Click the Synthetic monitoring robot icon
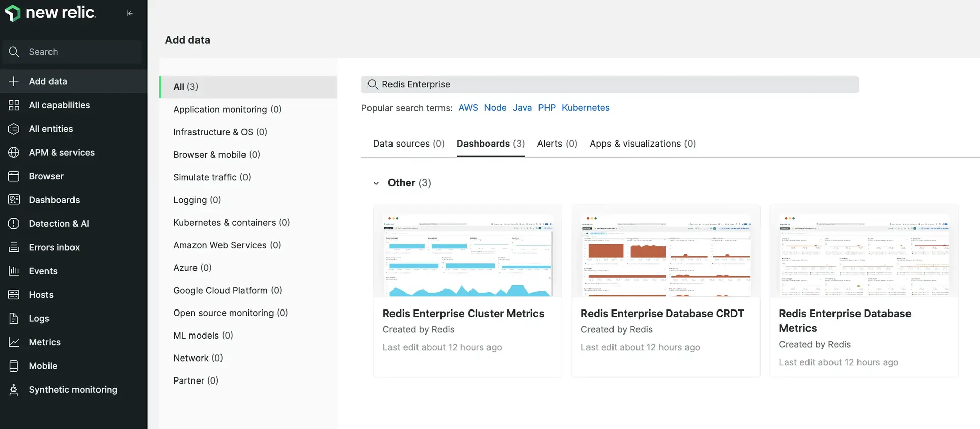Screen dimensions: 980x429 point(14,390)
